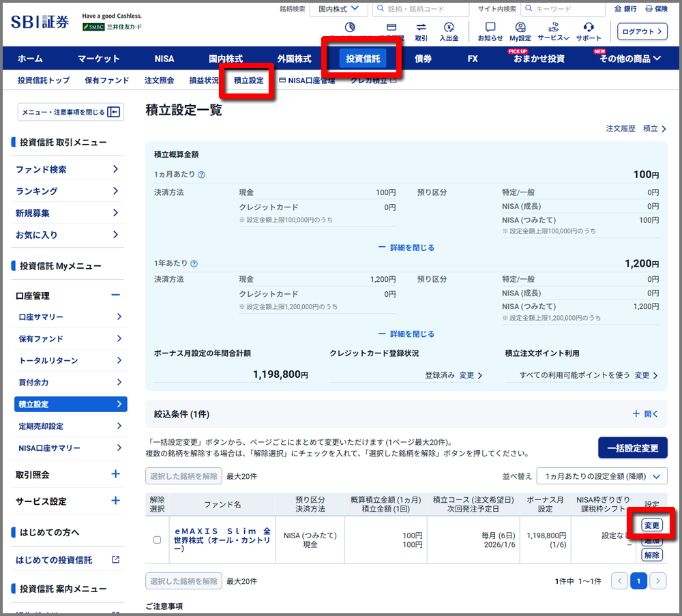Expand the サービス header menu

(x=553, y=32)
